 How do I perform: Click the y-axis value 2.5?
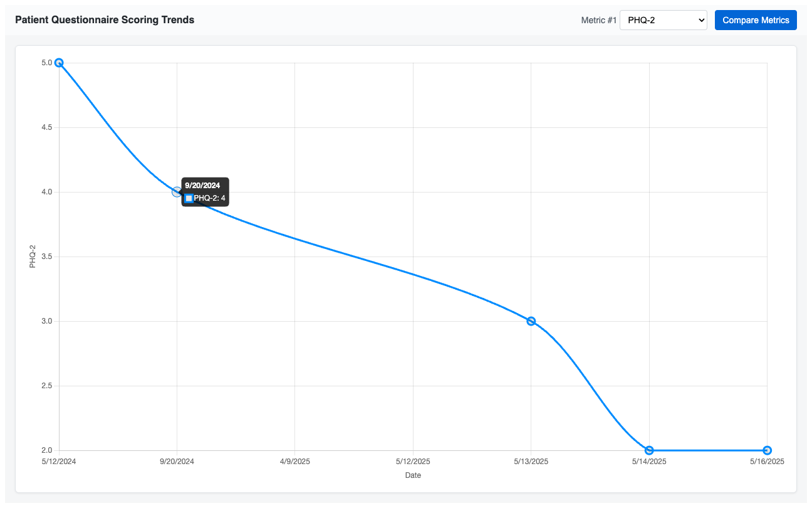47,386
